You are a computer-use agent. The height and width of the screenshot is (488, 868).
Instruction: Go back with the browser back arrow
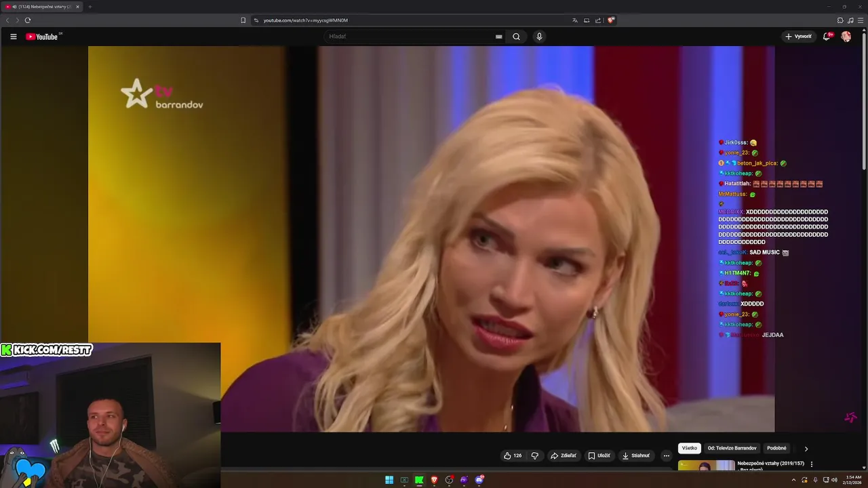tap(7, 20)
